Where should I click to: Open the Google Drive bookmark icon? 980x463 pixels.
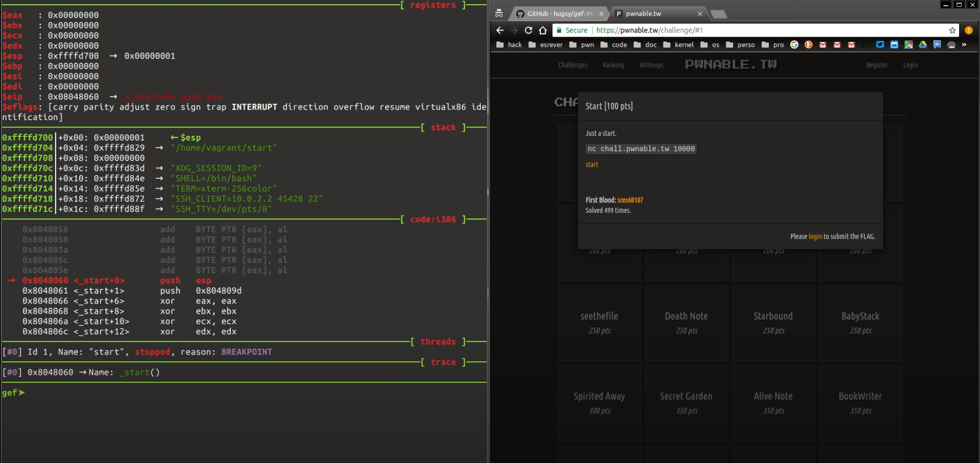[922, 45]
